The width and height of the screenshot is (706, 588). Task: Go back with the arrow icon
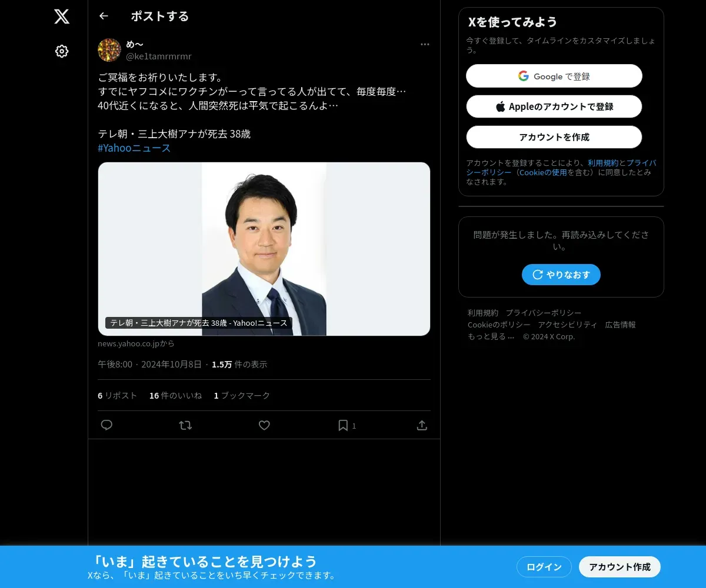(x=104, y=16)
